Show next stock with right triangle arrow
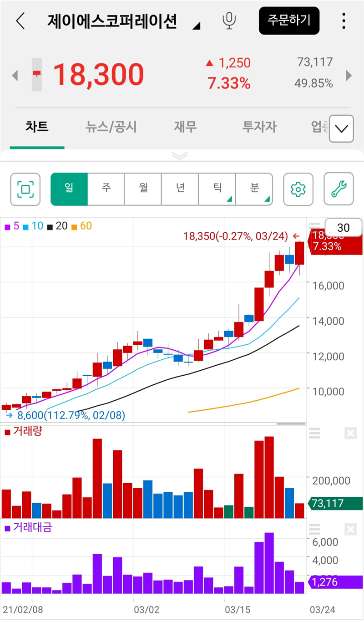This screenshot has width=364, height=623. coord(349,75)
